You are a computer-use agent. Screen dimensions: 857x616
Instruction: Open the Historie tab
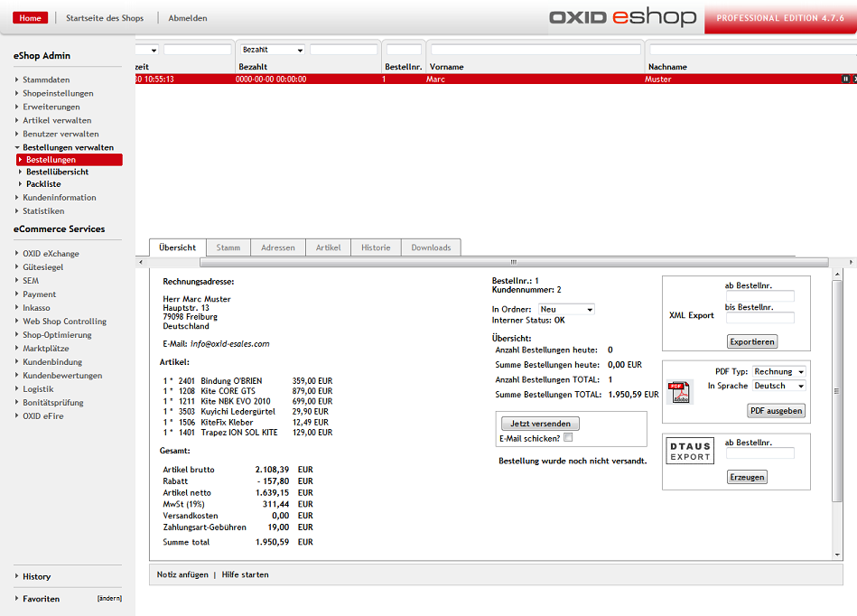point(376,247)
